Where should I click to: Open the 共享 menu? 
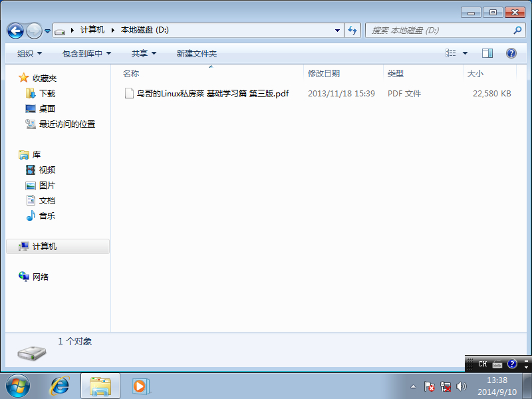pyautogui.click(x=144, y=53)
